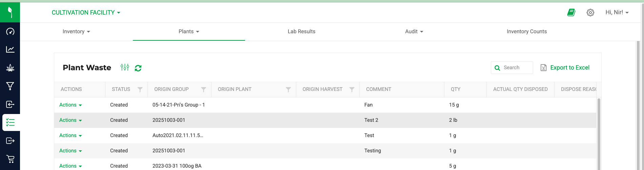
Task: Open the Hi, Nir! user menu
Action: 617,13
